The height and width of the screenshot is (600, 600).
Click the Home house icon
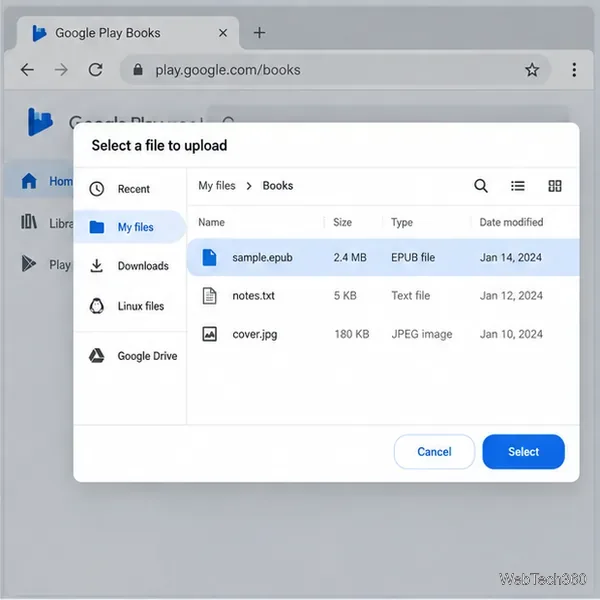[29, 181]
